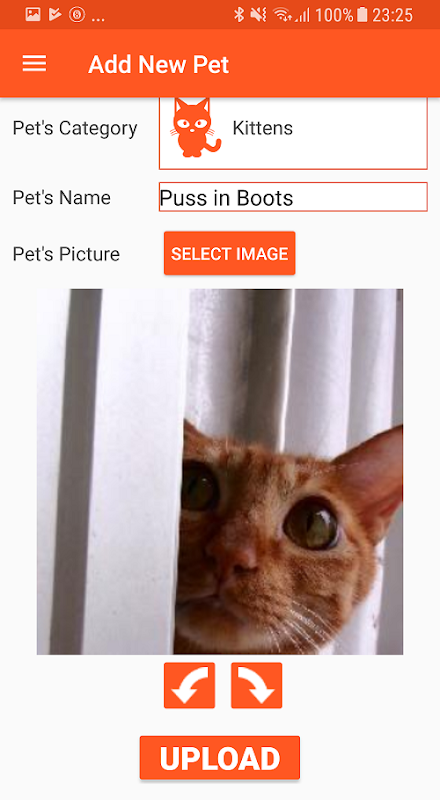Screen dimensions: 440x800
Task: Open the hamburger navigation menu
Action: pos(34,64)
